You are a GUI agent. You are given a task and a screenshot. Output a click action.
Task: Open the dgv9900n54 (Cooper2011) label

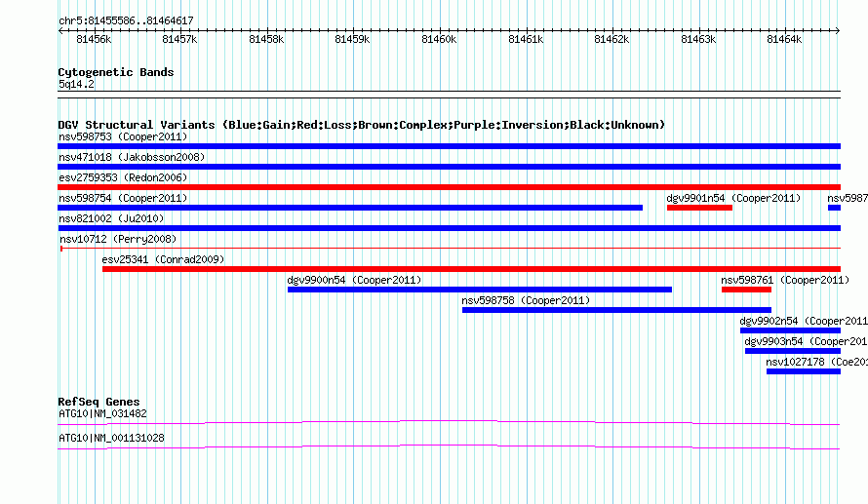pyautogui.click(x=354, y=280)
